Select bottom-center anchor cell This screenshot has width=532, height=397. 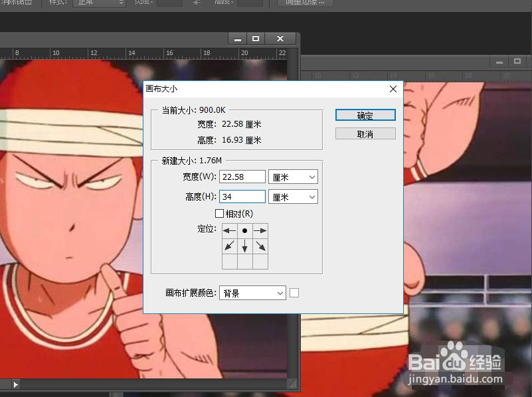[x=245, y=262]
